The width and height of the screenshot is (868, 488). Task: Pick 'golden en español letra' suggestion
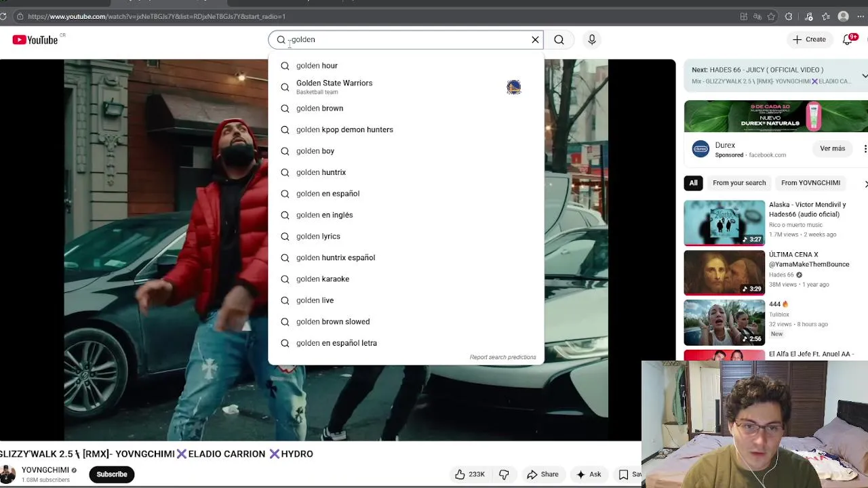(406, 343)
